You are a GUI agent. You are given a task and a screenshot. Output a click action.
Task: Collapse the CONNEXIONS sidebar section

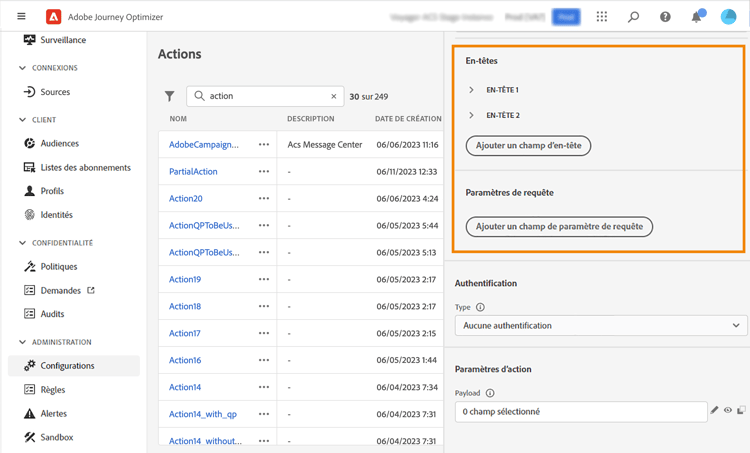pos(23,68)
